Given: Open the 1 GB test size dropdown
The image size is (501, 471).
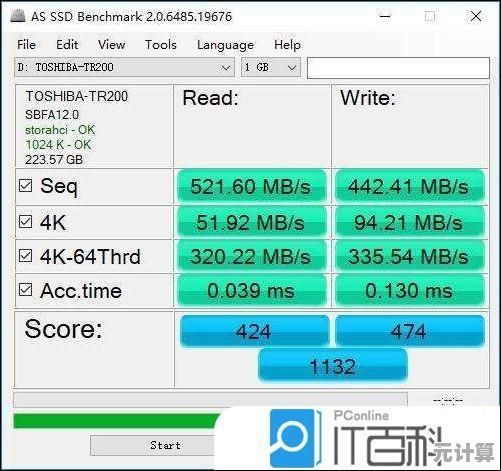Looking at the screenshot, I should 271,67.
